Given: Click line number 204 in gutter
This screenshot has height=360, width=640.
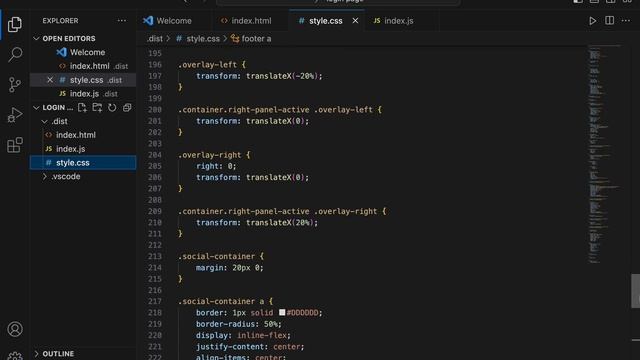Looking at the screenshot, I should pos(155,155).
